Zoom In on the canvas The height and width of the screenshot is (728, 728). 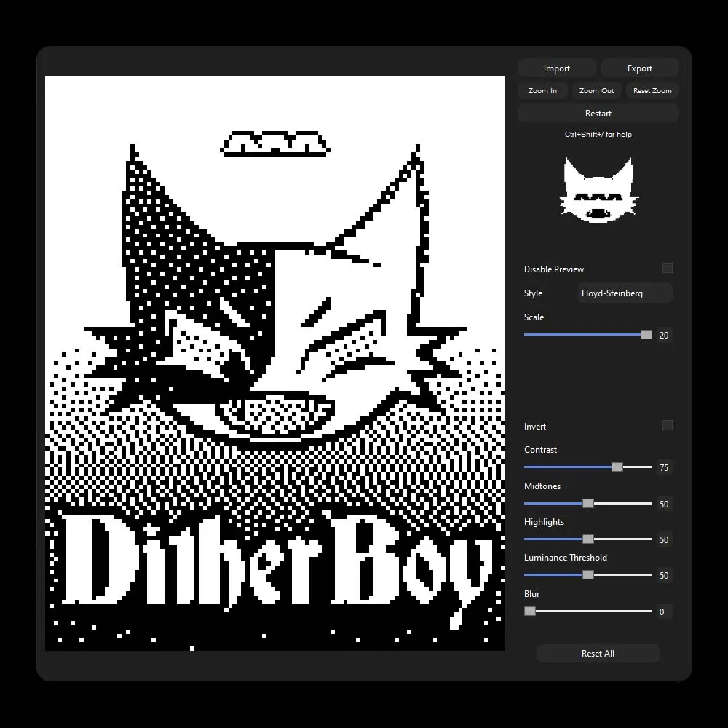pos(542,90)
